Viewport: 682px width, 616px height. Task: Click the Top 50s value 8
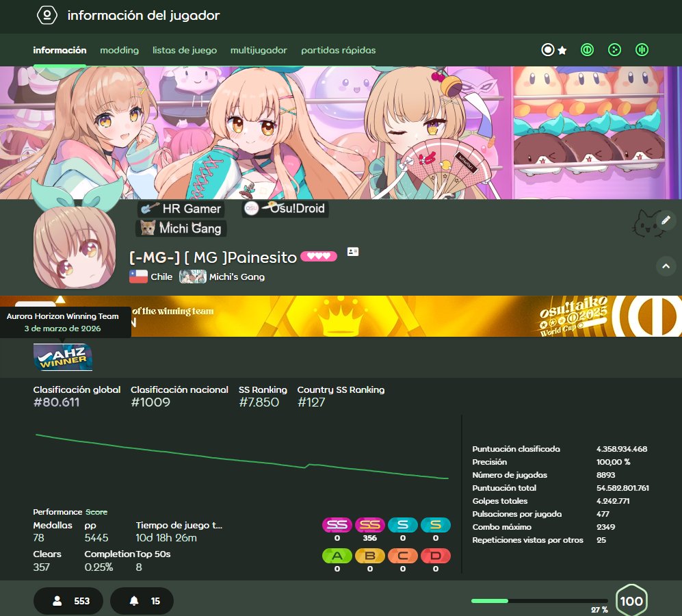point(139,567)
